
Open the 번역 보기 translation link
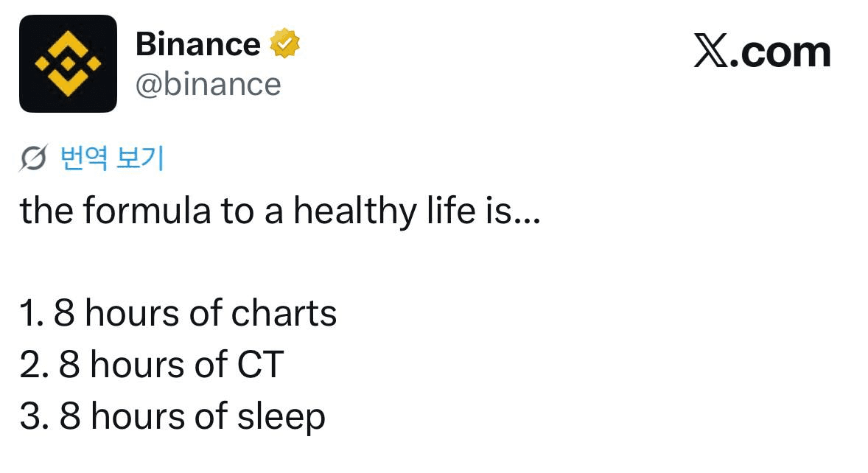coord(111,158)
